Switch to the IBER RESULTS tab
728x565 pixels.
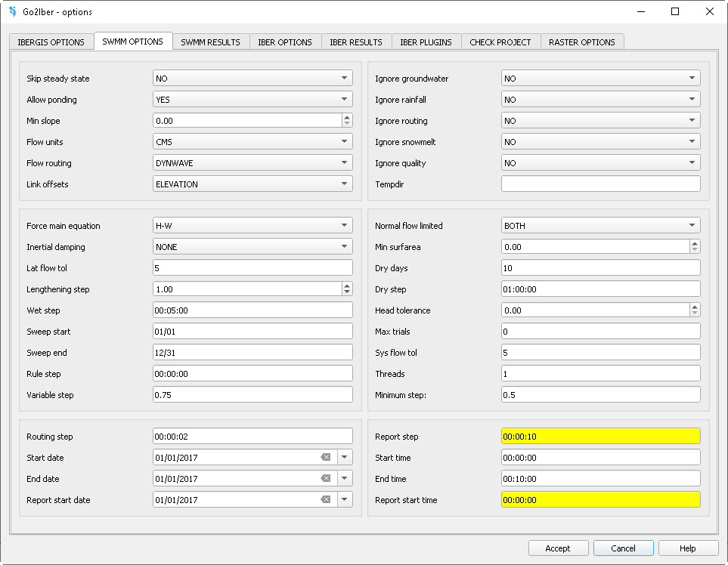356,42
